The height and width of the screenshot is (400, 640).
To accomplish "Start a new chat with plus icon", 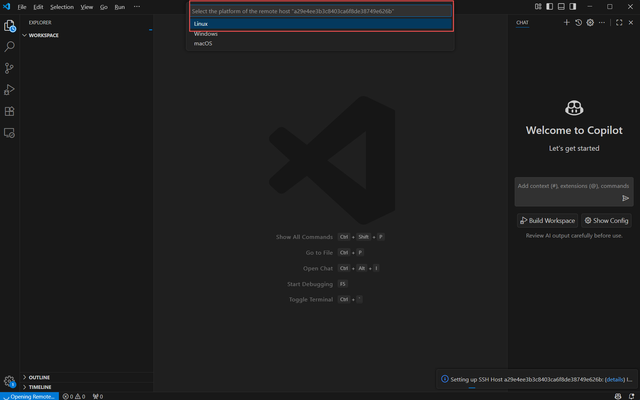I will coord(566,22).
